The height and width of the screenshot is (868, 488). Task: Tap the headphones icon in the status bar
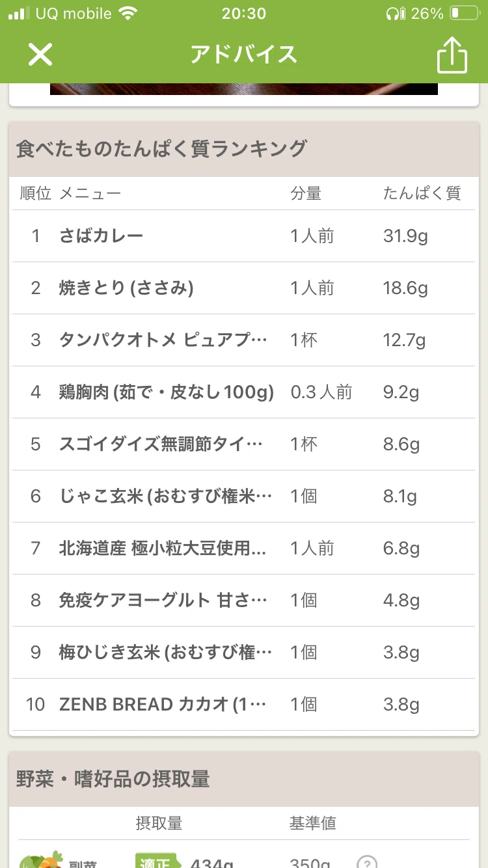tap(395, 13)
